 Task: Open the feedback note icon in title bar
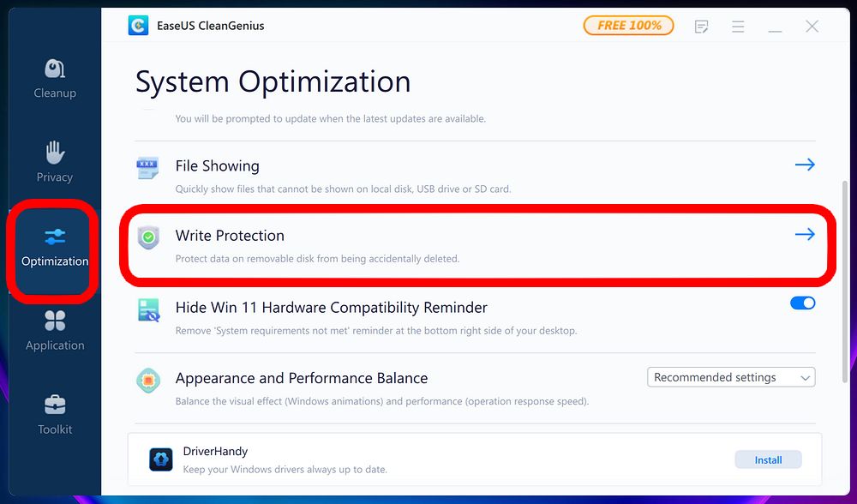[701, 27]
